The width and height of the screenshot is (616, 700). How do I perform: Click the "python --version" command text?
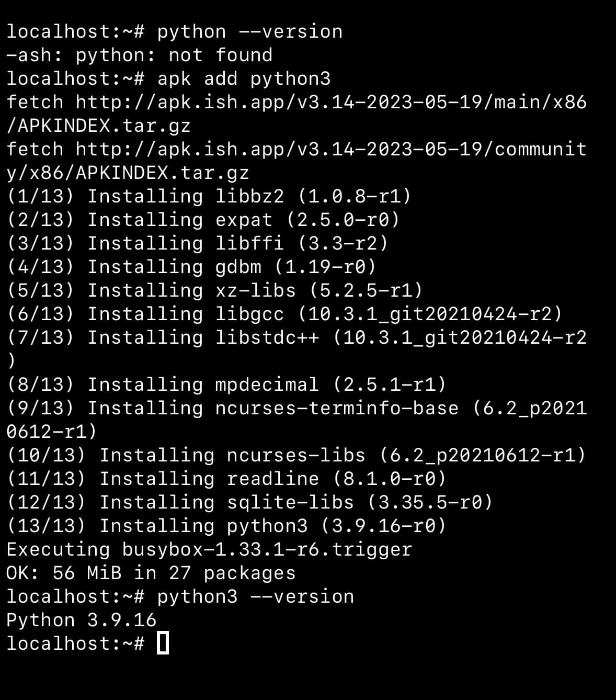coord(249,32)
